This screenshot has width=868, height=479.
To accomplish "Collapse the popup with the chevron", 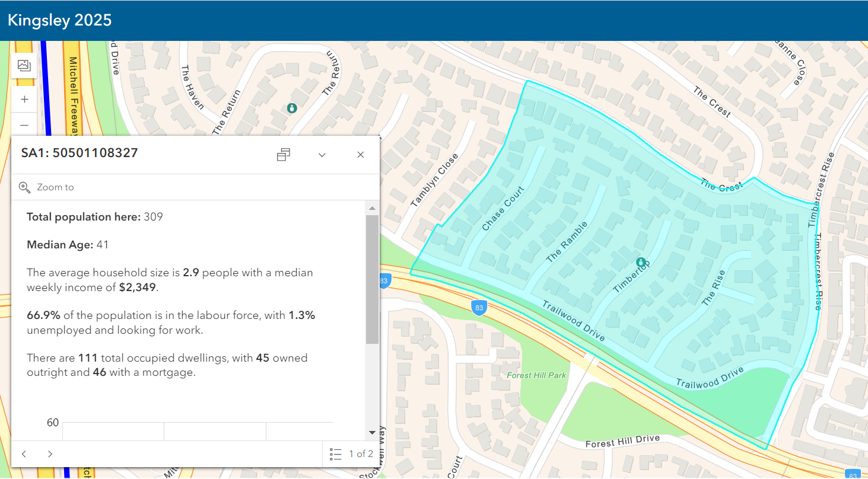I will click(322, 155).
